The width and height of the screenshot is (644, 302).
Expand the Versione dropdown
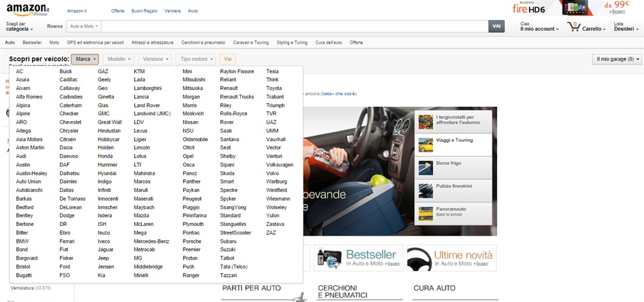pyautogui.click(x=155, y=59)
